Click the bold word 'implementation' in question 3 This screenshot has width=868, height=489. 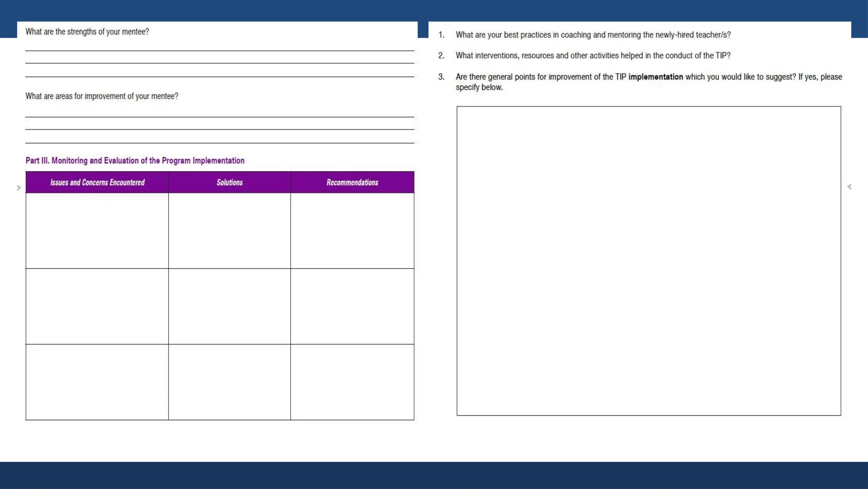point(655,77)
